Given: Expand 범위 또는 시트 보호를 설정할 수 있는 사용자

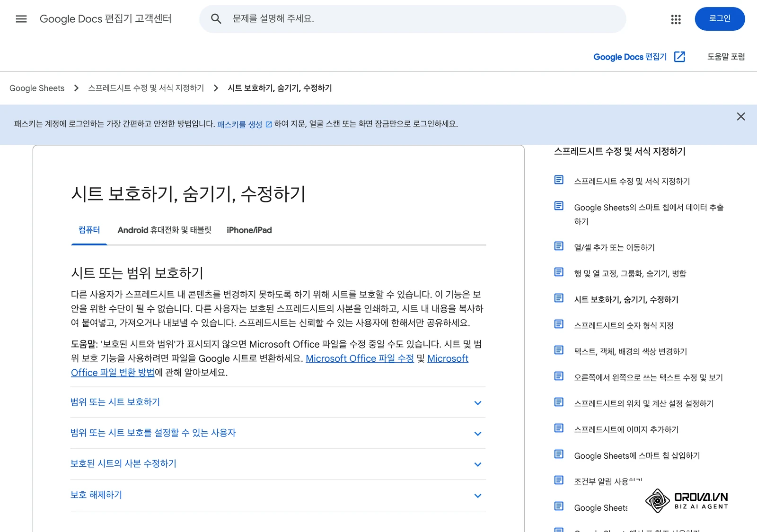Looking at the screenshot, I should pos(278,433).
